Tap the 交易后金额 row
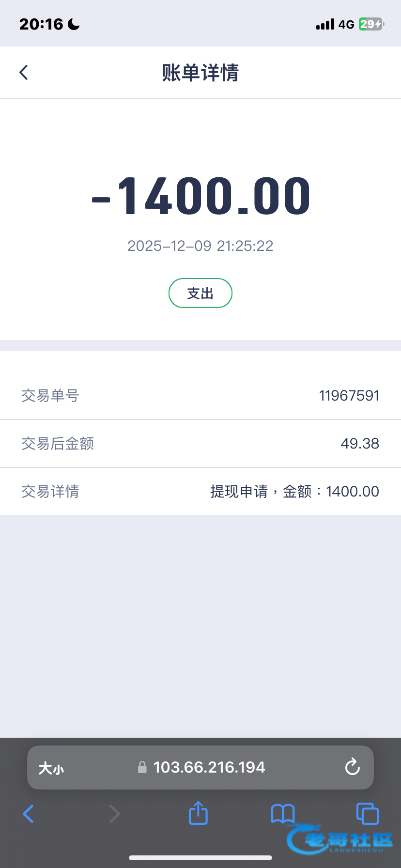This screenshot has height=868, width=401. pyautogui.click(x=200, y=444)
